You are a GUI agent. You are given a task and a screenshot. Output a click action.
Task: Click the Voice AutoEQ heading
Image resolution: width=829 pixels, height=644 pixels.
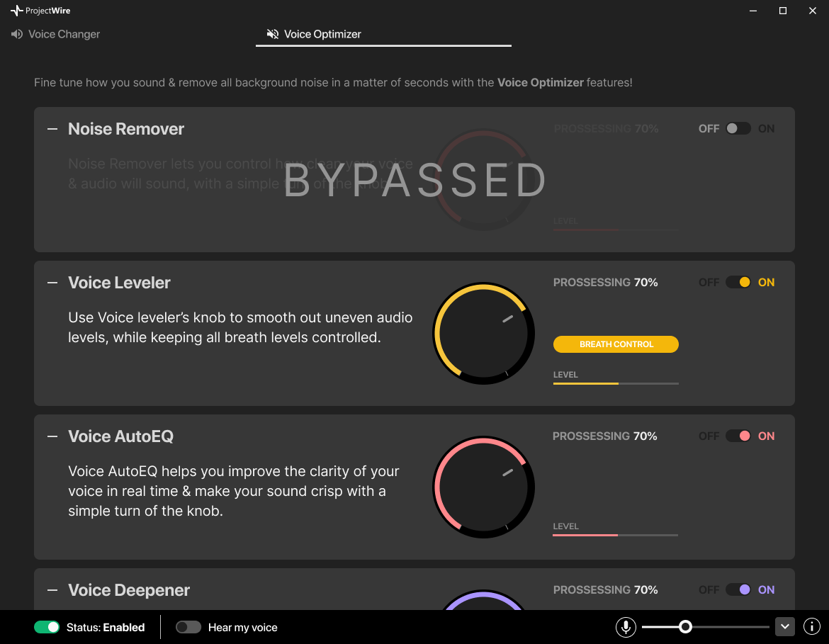pyautogui.click(x=120, y=436)
